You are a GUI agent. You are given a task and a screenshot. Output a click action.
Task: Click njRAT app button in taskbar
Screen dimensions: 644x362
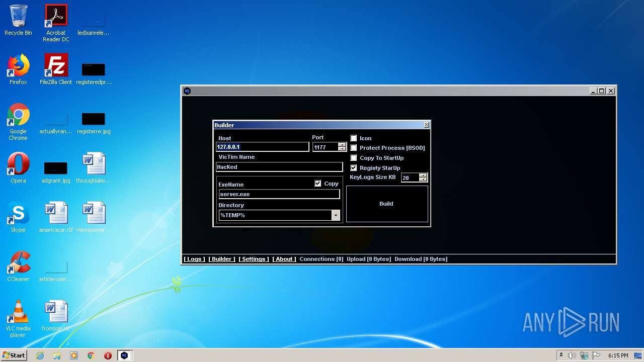[125, 355]
